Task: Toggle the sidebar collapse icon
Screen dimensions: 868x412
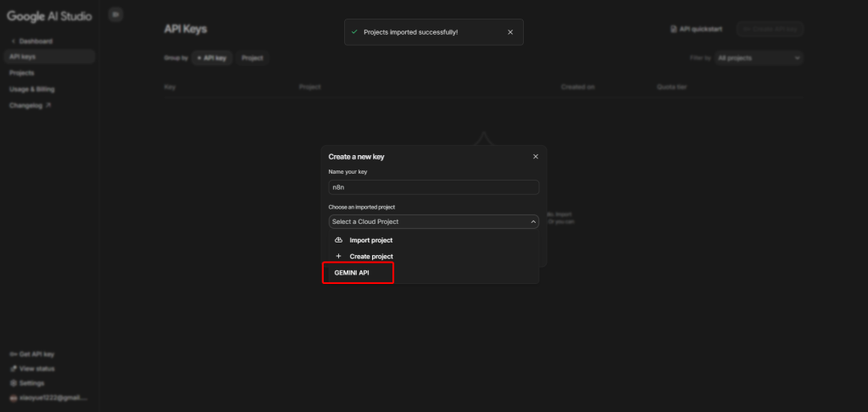Action: pos(116,14)
